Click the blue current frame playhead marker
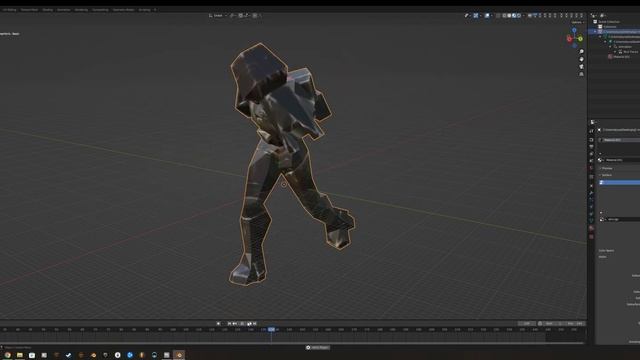Screen dimensions: 640x360 pos(271,329)
